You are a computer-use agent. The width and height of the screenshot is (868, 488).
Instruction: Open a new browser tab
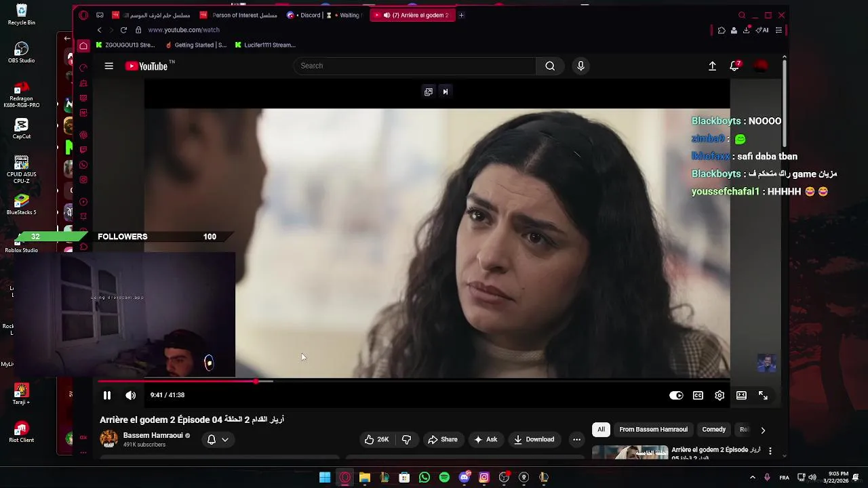click(461, 15)
